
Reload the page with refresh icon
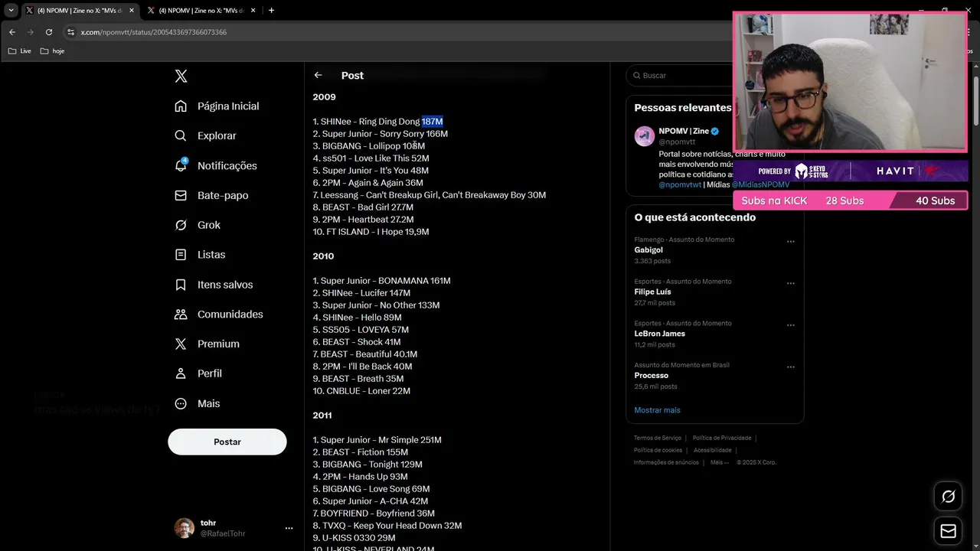(x=49, y=32)
